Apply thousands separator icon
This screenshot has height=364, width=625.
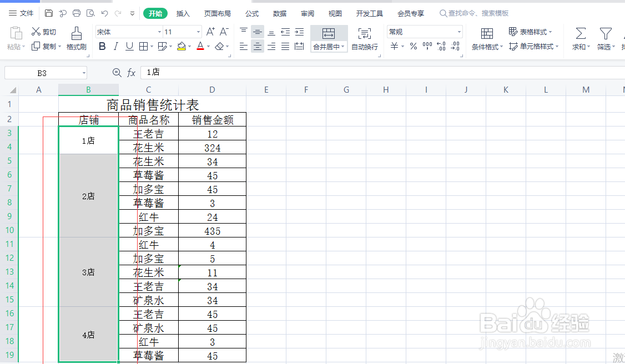coord(427,46)
